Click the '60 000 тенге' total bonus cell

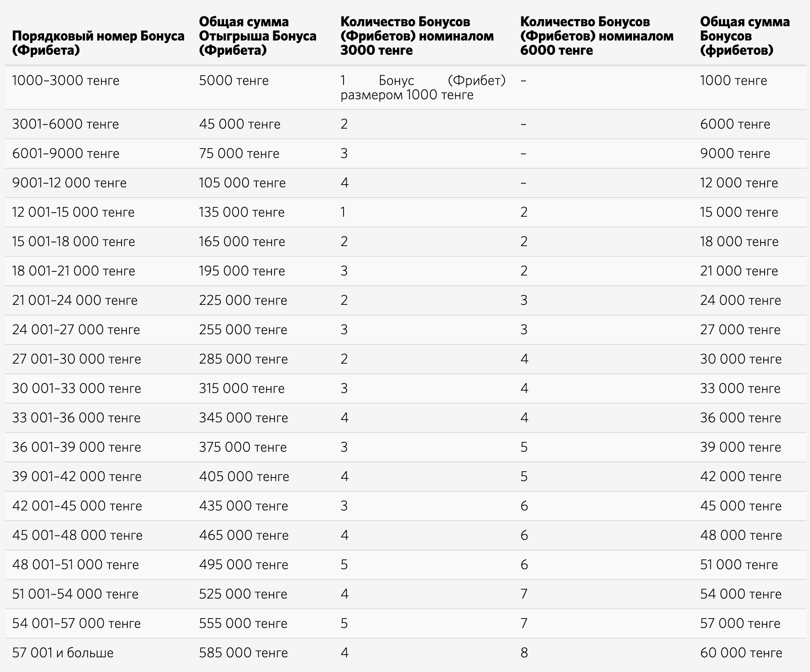(x=741, y=653)
